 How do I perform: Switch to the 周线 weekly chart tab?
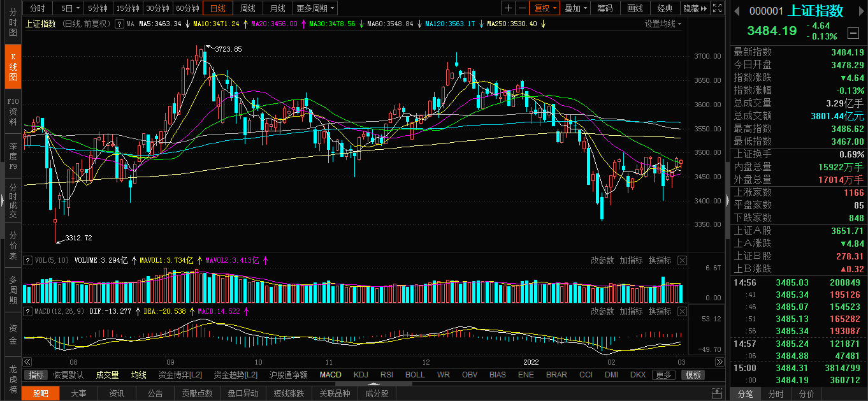point(247,8)
